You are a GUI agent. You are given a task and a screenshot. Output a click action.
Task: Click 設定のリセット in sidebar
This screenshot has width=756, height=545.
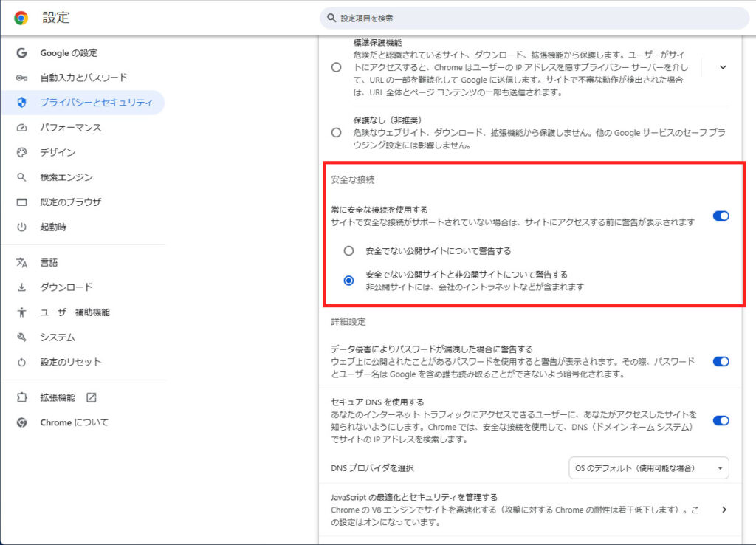tap(71, 362)
